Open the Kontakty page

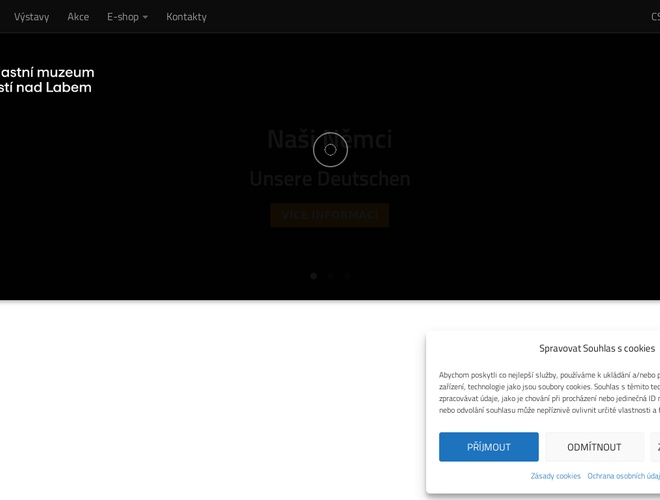(x=186, y=17)
